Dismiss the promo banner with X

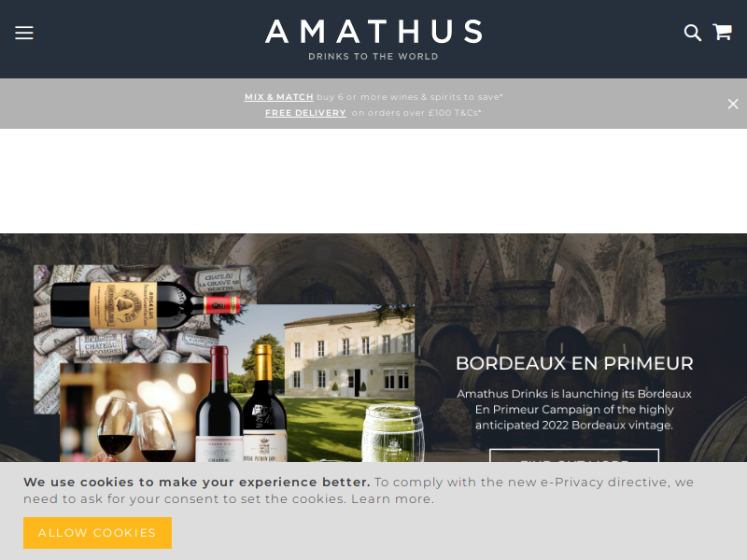pos(733,104)
